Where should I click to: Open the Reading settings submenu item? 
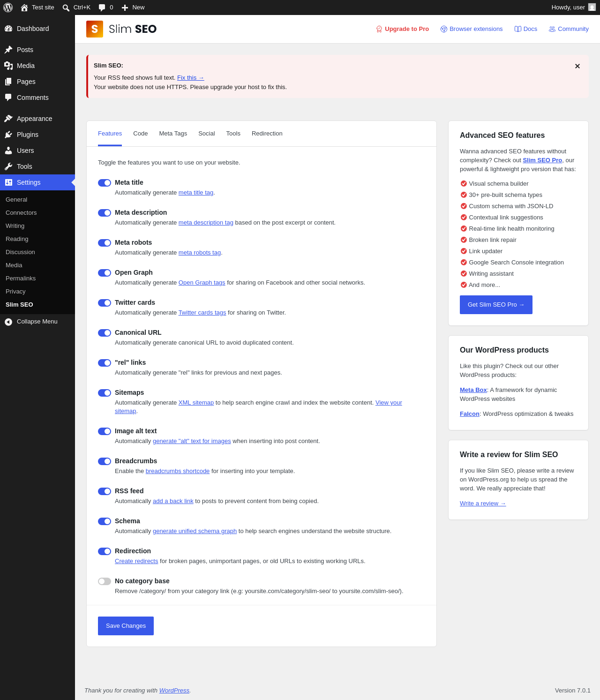click(x=37, y=239)
